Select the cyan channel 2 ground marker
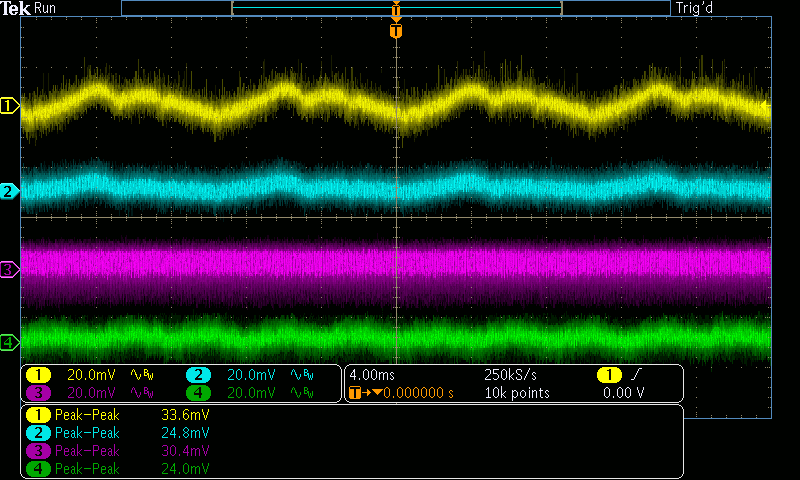 point(10,191)
